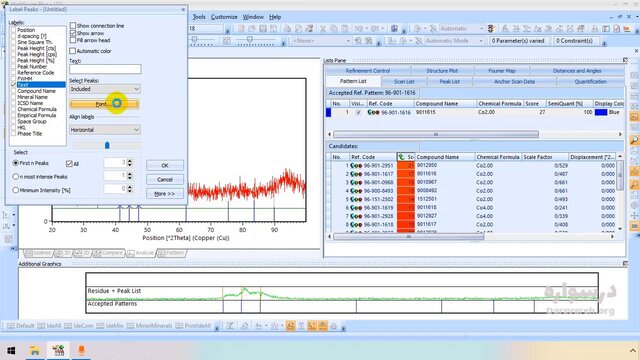Enable the Automatic color checkbox
Screen dimensions: 640x360
pyautogui.click(x=73, y=51)
